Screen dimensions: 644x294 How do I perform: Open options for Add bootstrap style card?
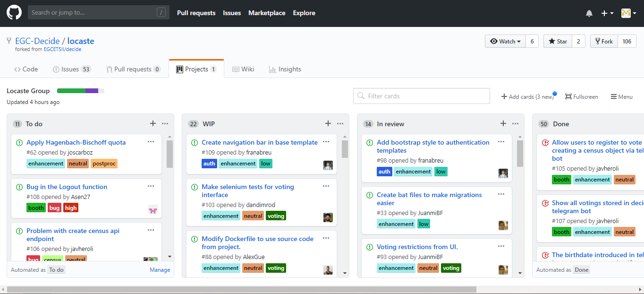tap(501, 141)
